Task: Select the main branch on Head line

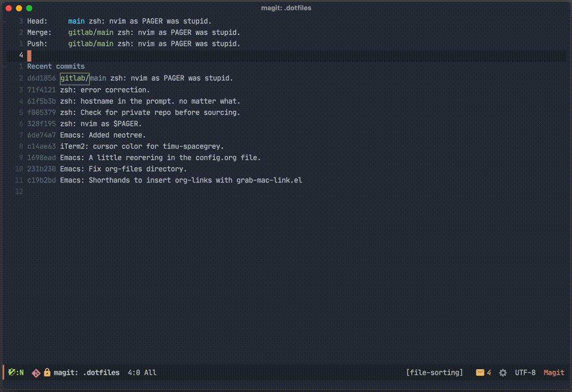Action: click(x=76, y=21)
